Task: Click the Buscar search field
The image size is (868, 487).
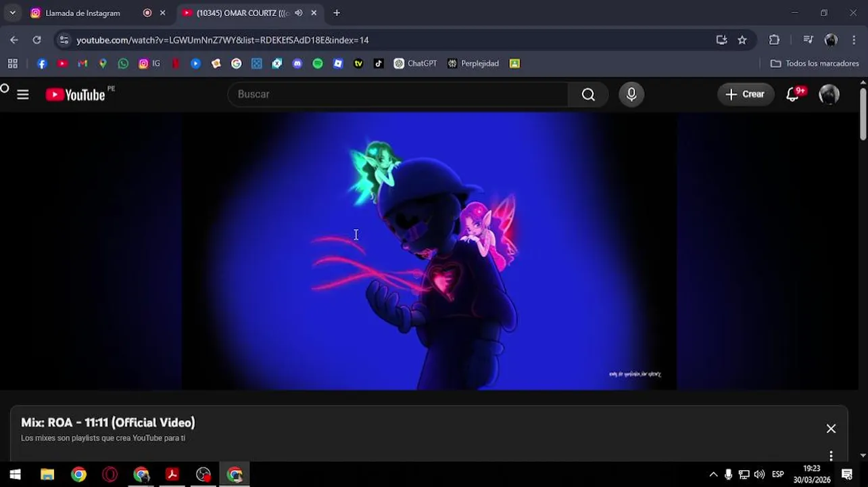Action: pos(399,94)
